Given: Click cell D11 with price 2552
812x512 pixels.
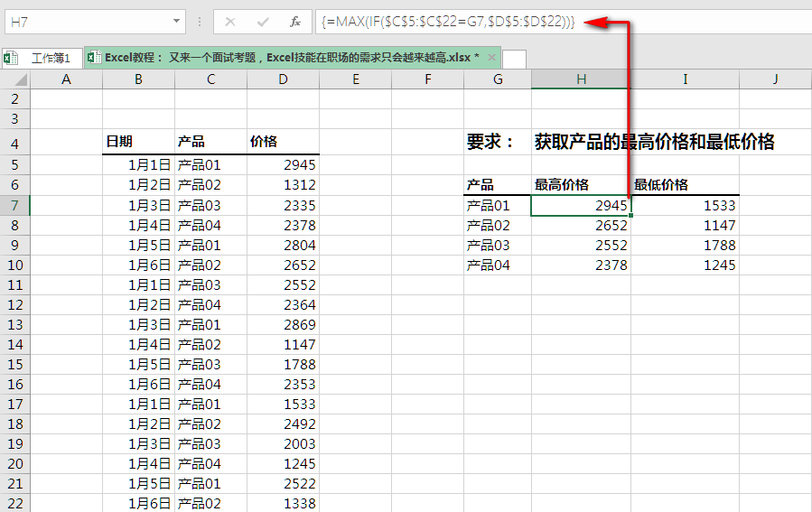Looking at the screenshot, I should (x=284, y=284).
